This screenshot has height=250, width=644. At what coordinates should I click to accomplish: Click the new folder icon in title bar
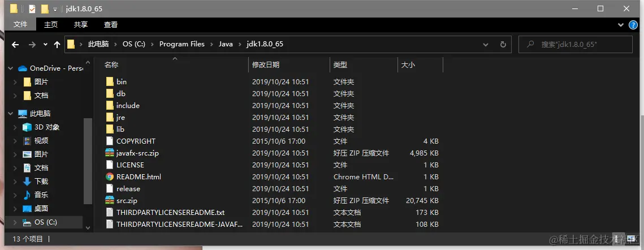[x=44, y=8]
